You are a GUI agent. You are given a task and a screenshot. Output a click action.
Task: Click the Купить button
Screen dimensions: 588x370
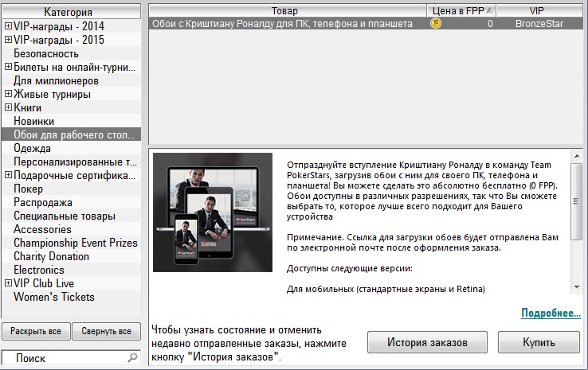[539, 342]
